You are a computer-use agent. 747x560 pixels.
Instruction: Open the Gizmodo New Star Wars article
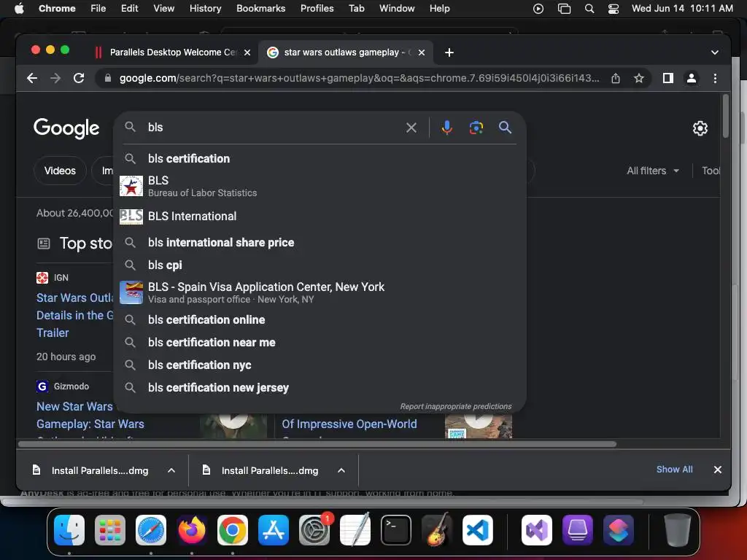(90, 415)
